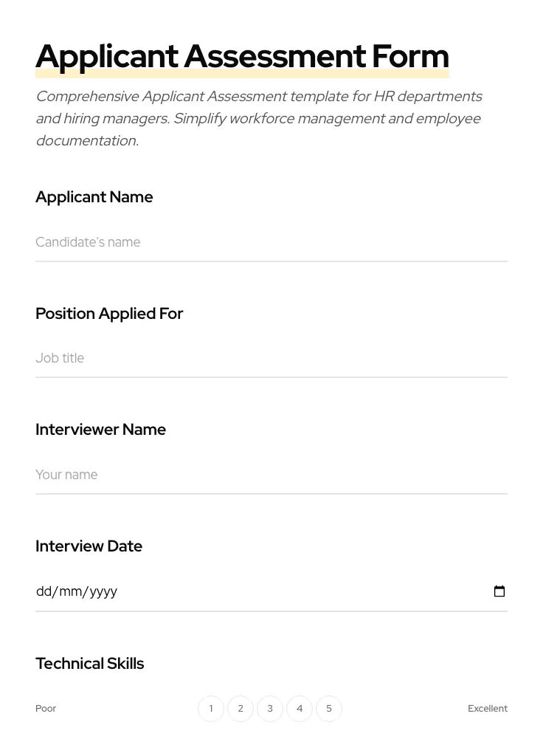Screen dimensions: 543x756
Task: Click the Interview Date label
Action: [89, 546]
